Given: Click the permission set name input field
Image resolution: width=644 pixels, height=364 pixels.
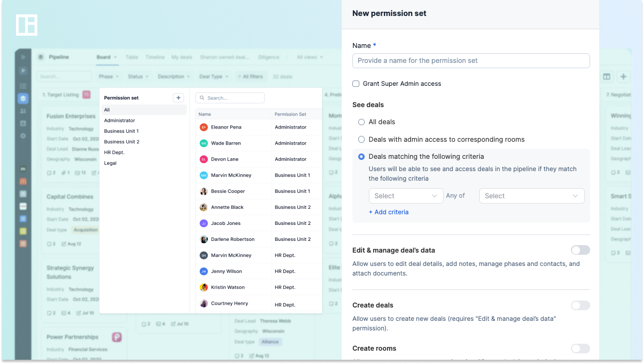Looking at the screenshot, I should 471,61.
